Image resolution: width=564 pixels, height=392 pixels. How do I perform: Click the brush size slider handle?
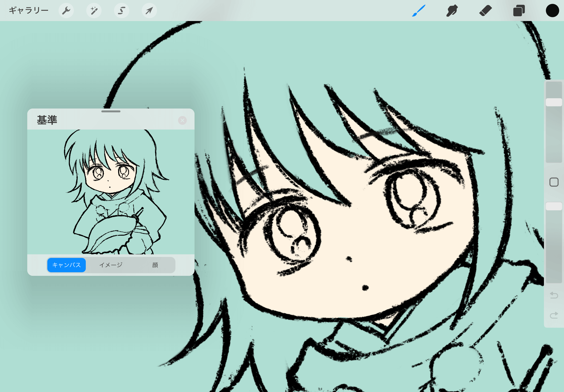coord(554,102)
